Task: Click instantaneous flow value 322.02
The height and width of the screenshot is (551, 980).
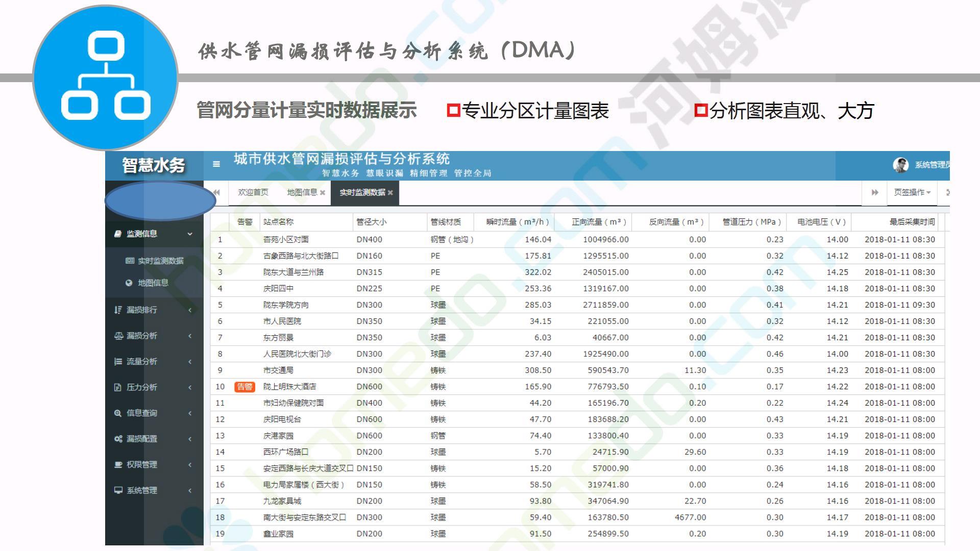Action: 538,272
